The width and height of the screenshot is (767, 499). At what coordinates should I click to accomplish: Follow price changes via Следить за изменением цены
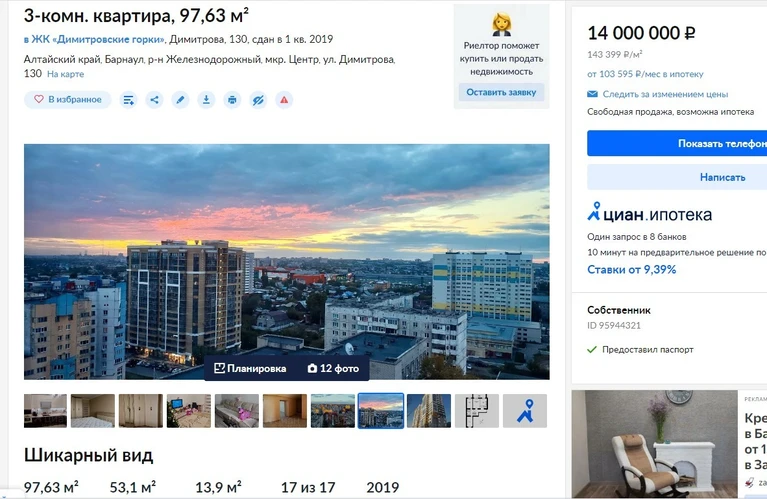(x=665, y=94)
